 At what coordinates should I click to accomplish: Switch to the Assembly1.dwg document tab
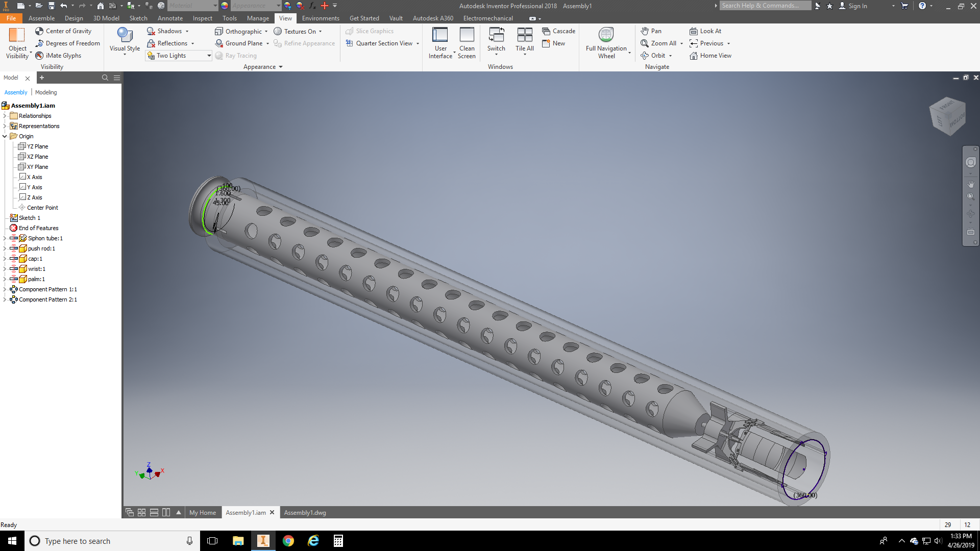click(x=305, y=513)
